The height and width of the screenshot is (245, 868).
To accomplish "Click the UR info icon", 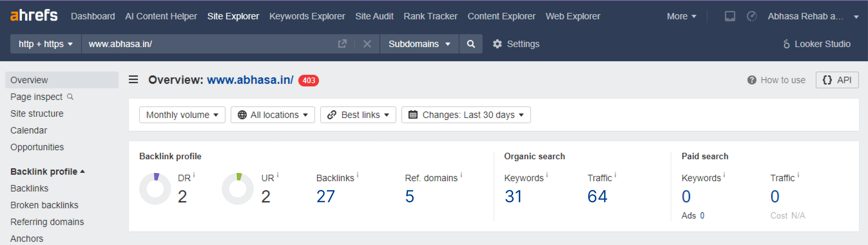I will pos(278,175).
